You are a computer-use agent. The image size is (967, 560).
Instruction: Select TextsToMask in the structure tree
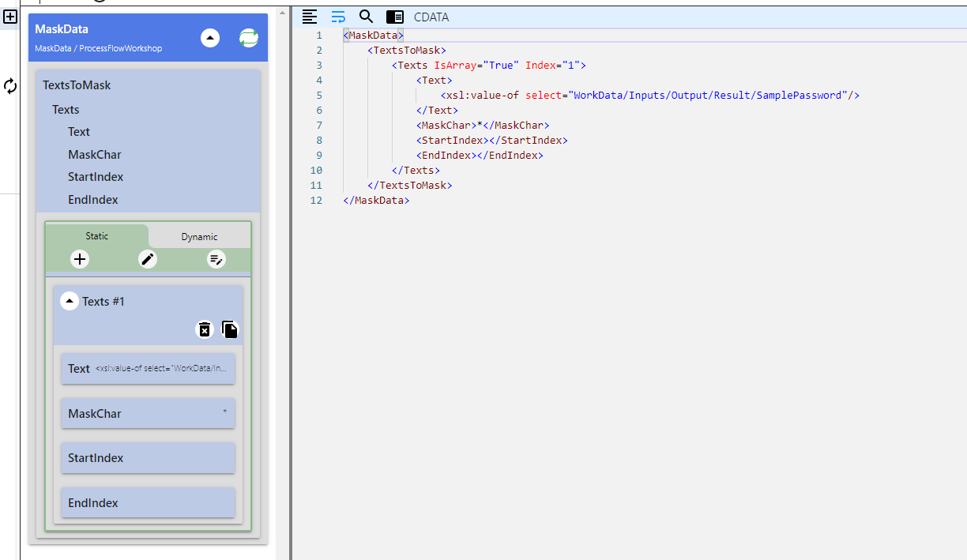click(x=77, y=85)
